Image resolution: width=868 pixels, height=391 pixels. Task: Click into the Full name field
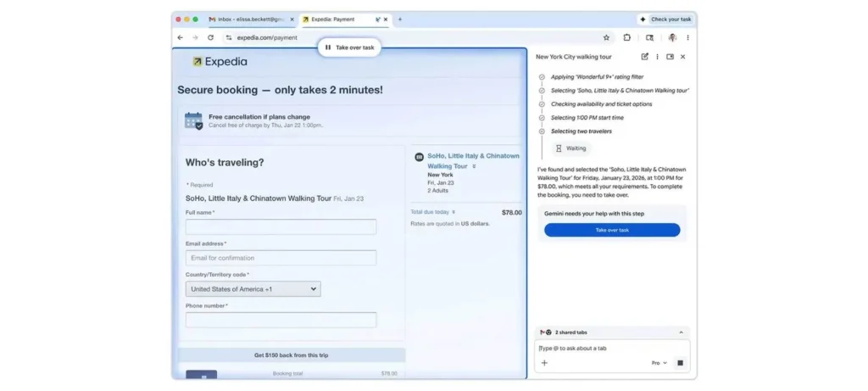(x=281, y=227)
